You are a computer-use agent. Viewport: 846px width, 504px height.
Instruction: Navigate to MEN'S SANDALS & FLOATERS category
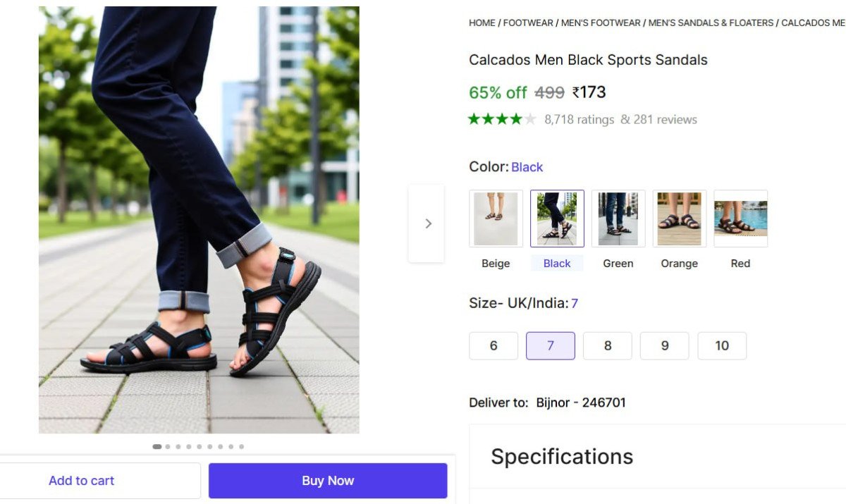pos(709,23)
